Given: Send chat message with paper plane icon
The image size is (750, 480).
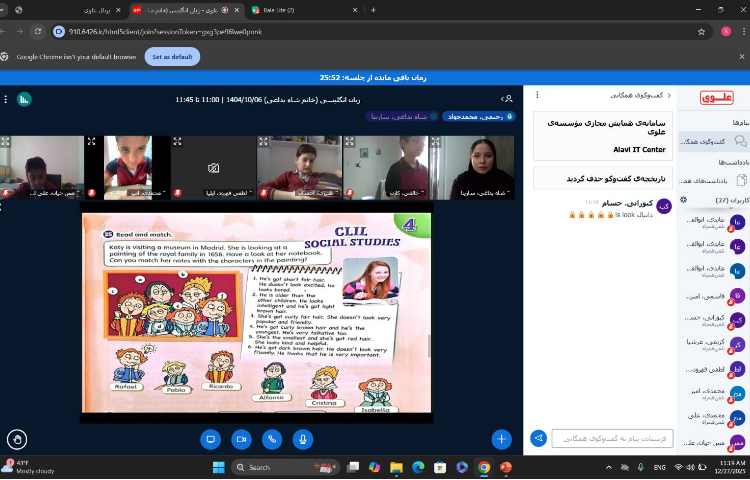Looking at the screenshot, I should (x=539, y=438).
